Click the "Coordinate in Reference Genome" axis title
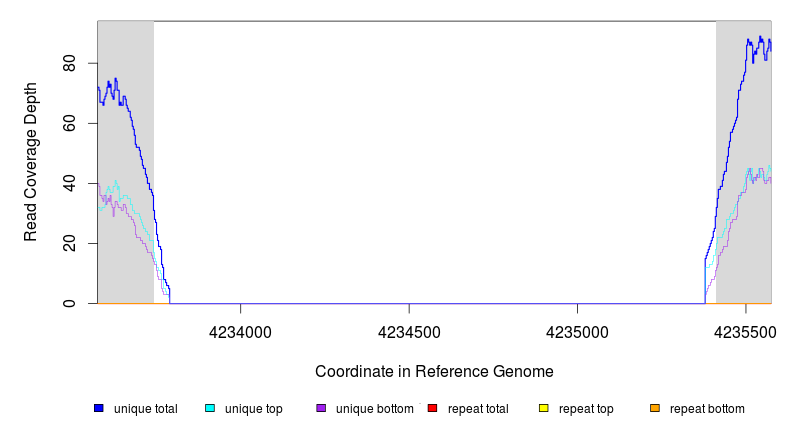This screenshot has height=432, width=792. click(434, 372)
